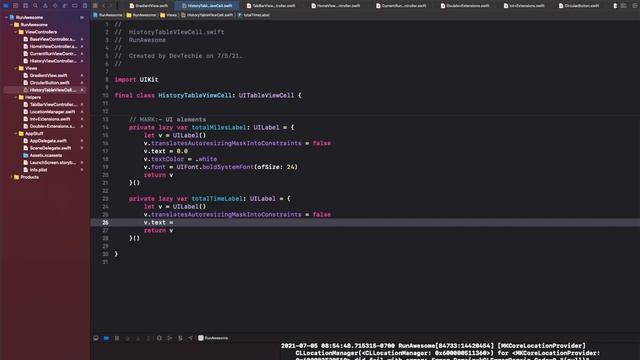Open the Debug navigator icon
The image size is (640, 360).
point(64,6)
